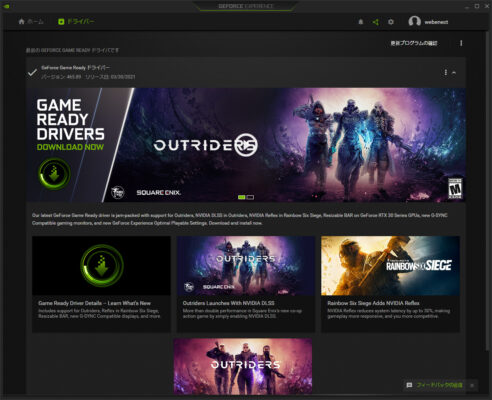Collapse the Game Ready driver details
This screenshot has width=492, height=400.
(x=454, y=72)
